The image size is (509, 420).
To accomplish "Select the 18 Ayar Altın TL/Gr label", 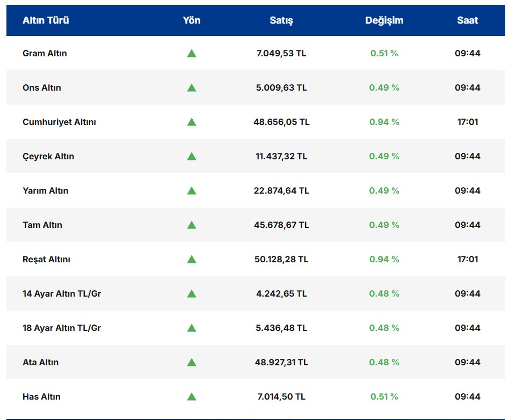I will [62, 328].
